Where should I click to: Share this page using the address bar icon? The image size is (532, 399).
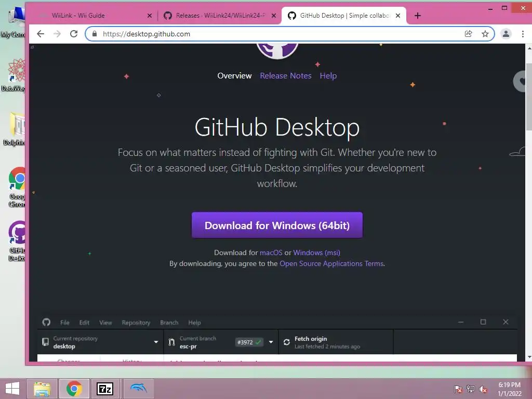[x=468, y=34]
